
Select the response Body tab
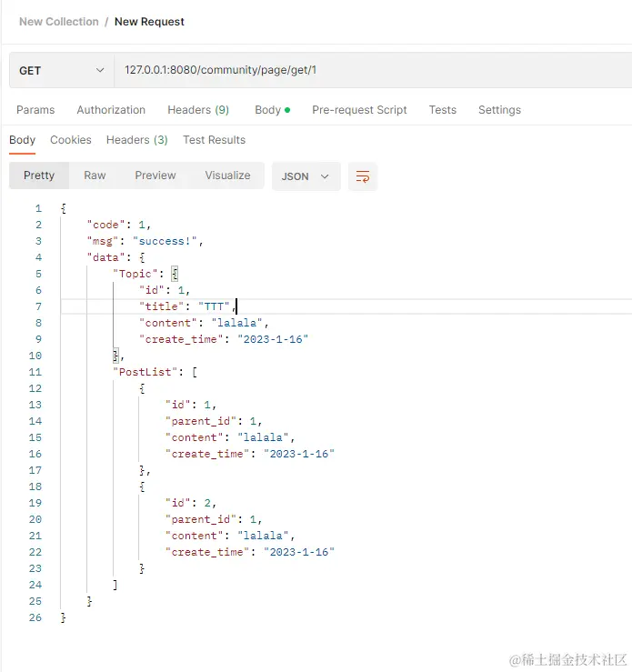pyautogui.click(x=23, y=140)
